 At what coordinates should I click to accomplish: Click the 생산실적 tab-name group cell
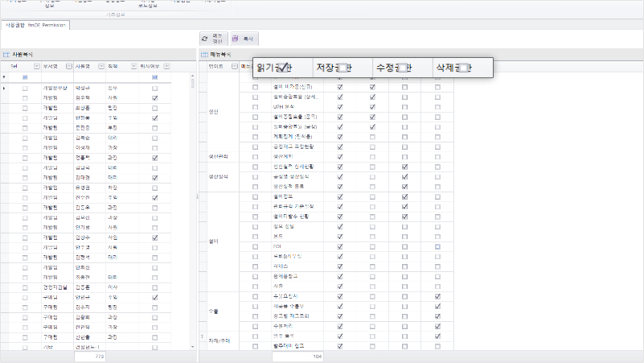pos(224,177)
